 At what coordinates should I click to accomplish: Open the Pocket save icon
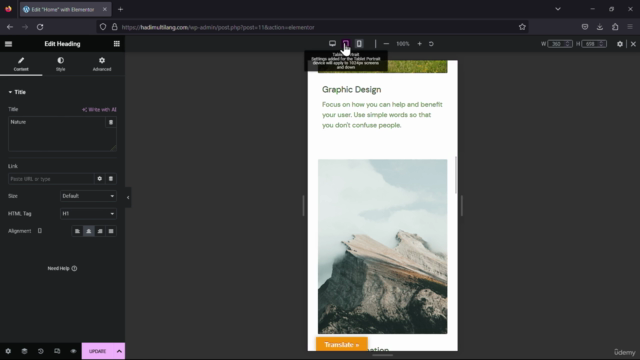(585, 27)
